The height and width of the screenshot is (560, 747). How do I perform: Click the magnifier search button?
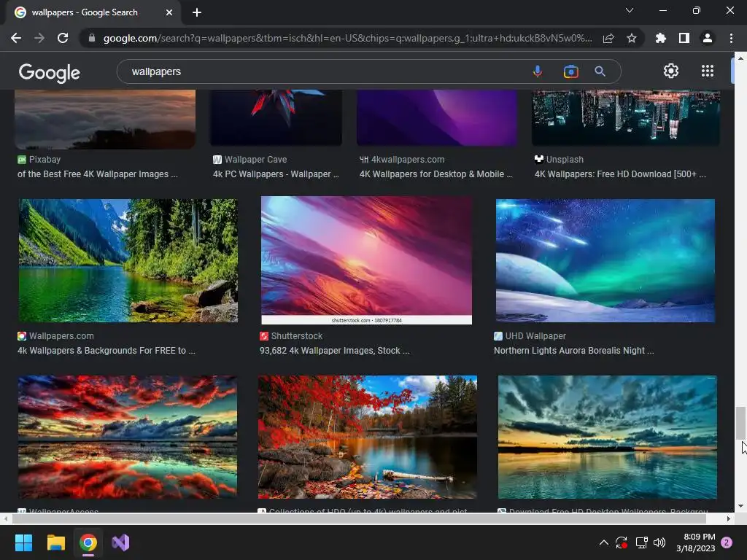600,71
